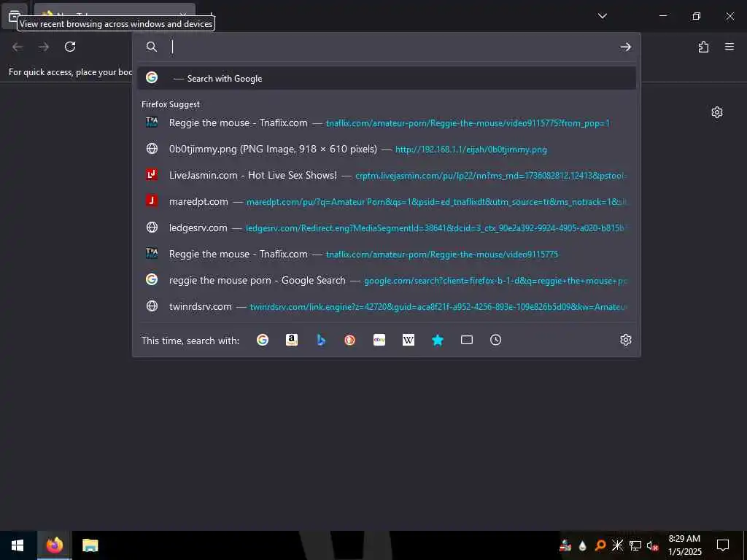The width and height of the screenshot is (747, 560).
Task: Click the Go arrow in address bar
Action: click(625, 47)
